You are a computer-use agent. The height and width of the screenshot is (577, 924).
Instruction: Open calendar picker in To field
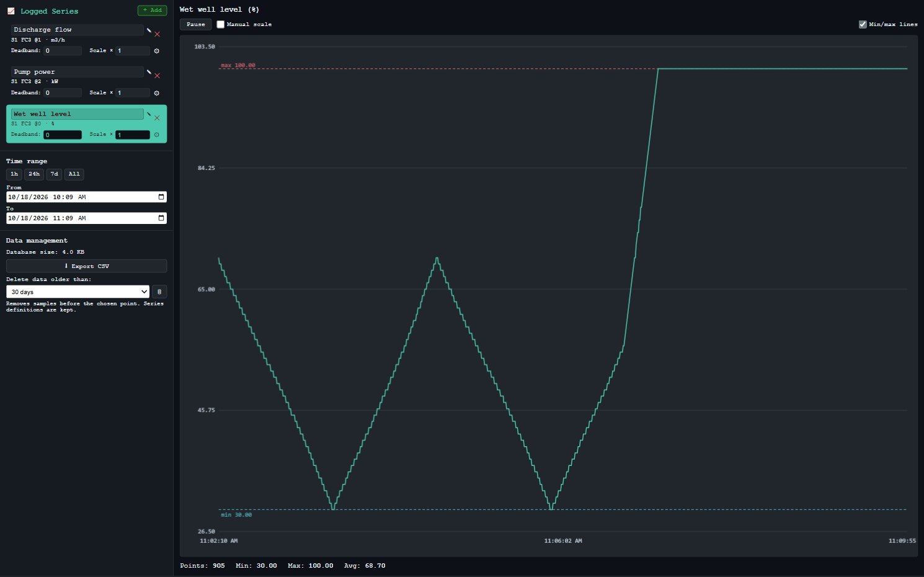pyautogui.click(x=161, y=218)
